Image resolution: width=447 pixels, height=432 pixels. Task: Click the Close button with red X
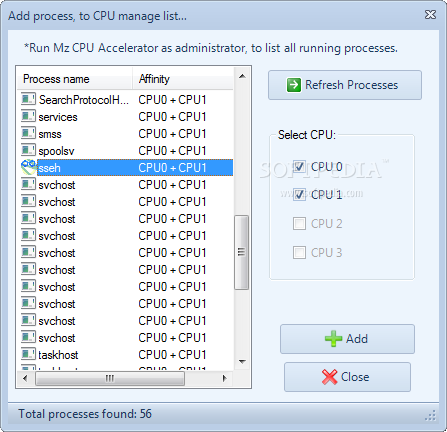pyautogui.click(x=347, y=377)
